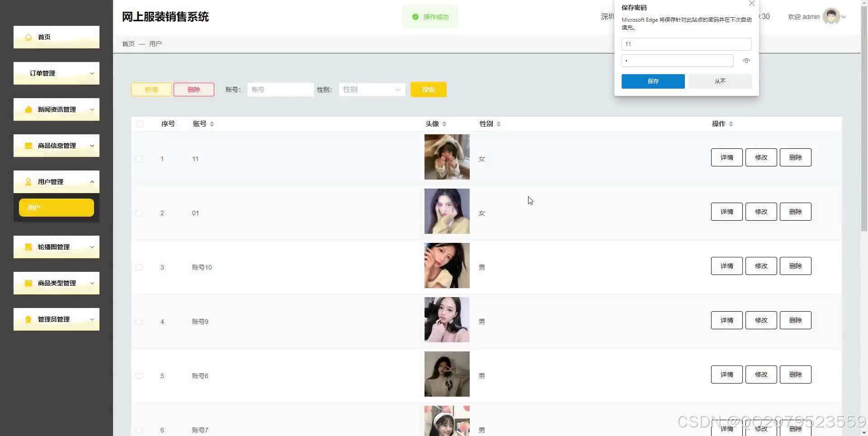Screen dimensions: 868x436
Task: Open avatar thumbnail for 账号9
Action: [447, 320]
